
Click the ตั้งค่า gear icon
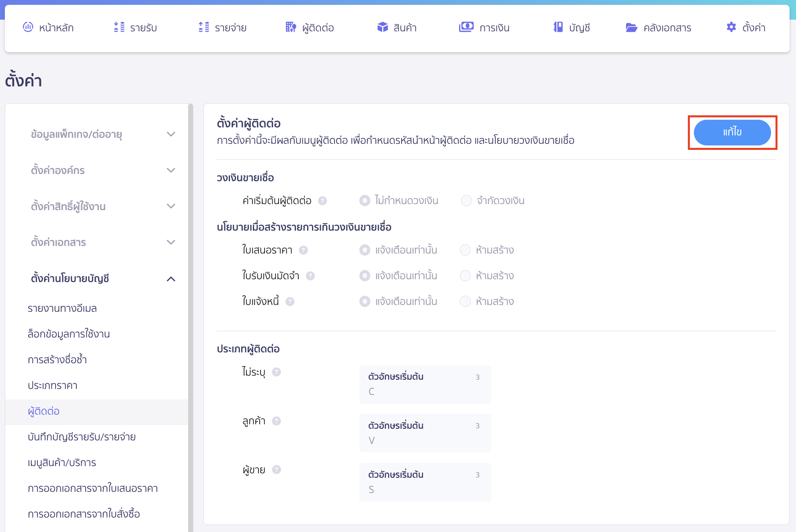(x=732, y=27)
